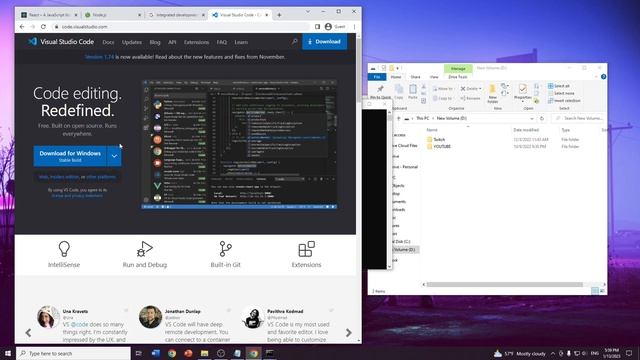Open a new browser tab with plus button

click(279, 15)
